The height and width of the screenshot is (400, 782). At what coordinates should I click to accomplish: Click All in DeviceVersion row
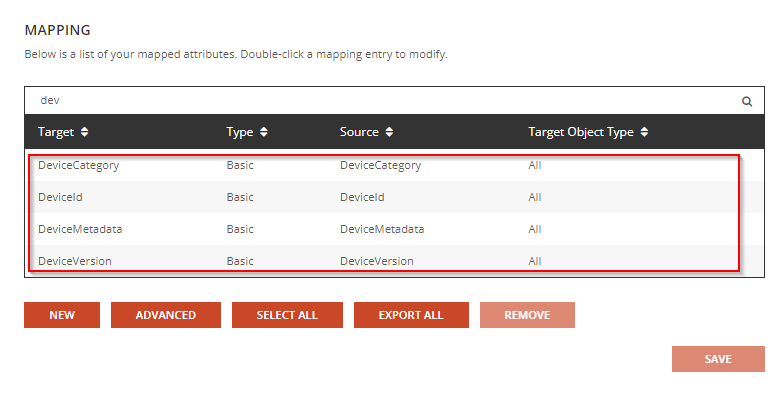tap(535, 261)
